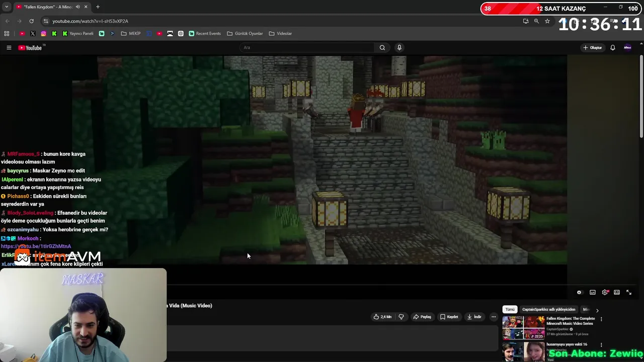The image size is (644, 362).
Task: Open the player settings gear
Action: click(x=605, y=292)
